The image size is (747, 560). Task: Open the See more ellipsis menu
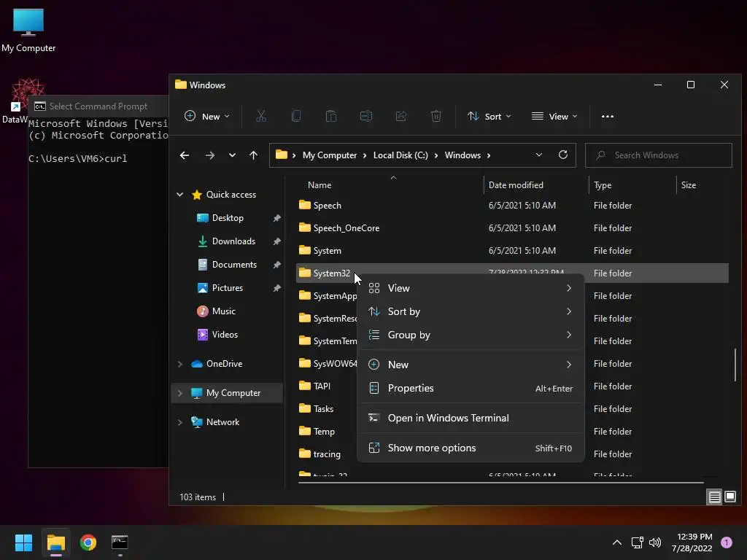tap(608, 116)
